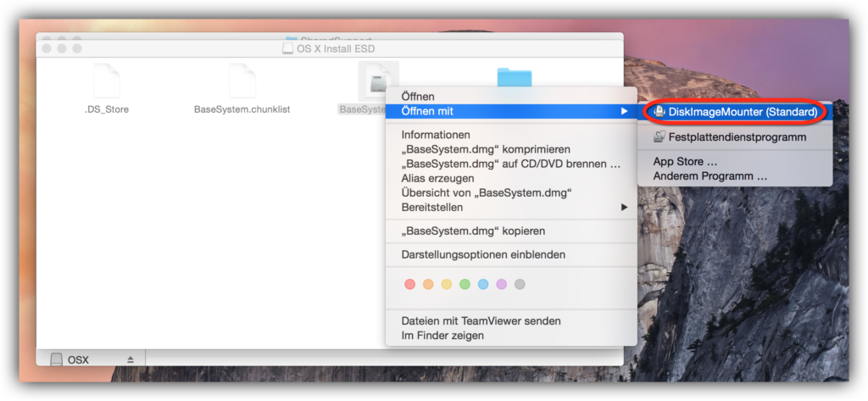Screen dimensions: 868x401
Task: Select the .DS_Store file icon
Action: (x=106, y=81)
